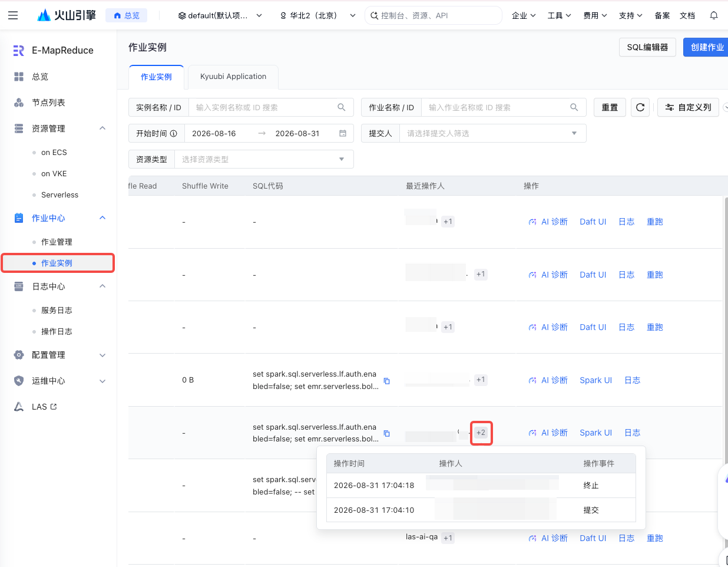This screenshot has width=728, height=567.
Task: Open LAS external link in sidebar
Action: pyautogui.click(x=44, y=407)
